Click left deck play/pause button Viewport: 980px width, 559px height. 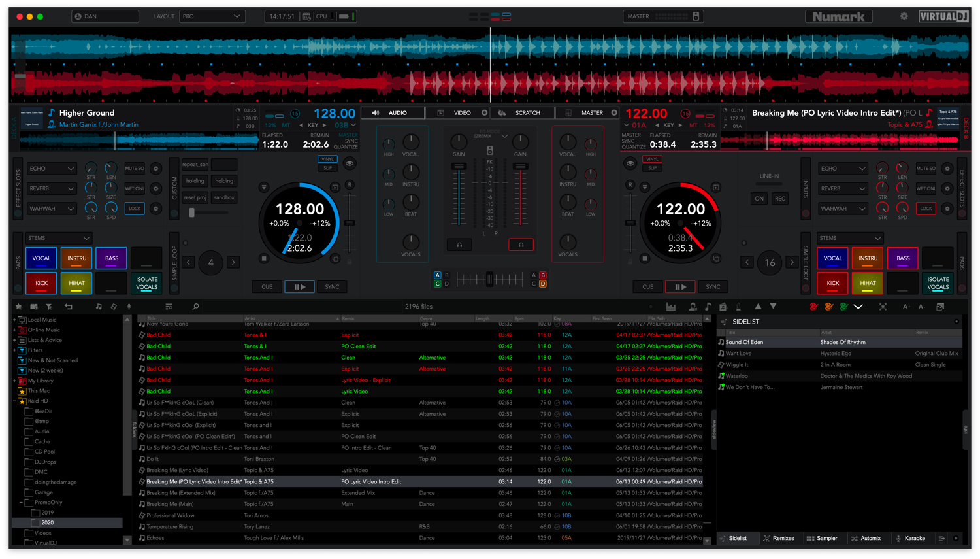299,287
